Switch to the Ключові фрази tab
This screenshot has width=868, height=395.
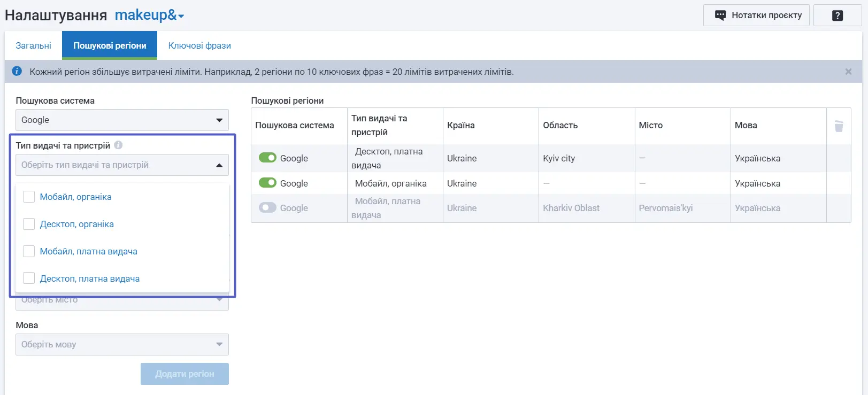click(199, 45)
